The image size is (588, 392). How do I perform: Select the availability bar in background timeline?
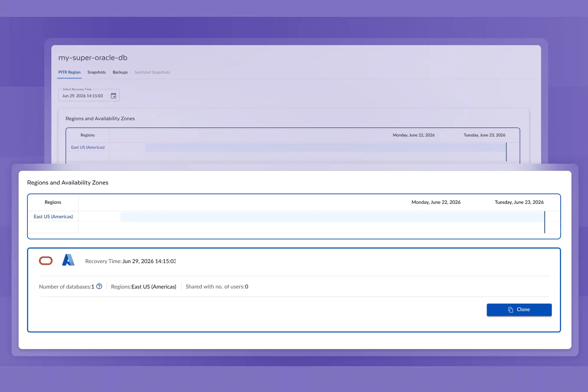[x=325, y=147]
